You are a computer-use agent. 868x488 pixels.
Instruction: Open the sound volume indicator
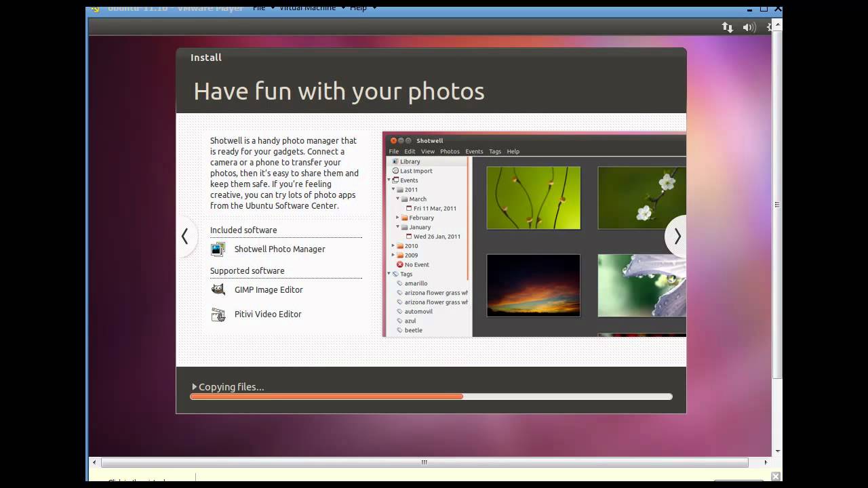[x=749, y=27]
